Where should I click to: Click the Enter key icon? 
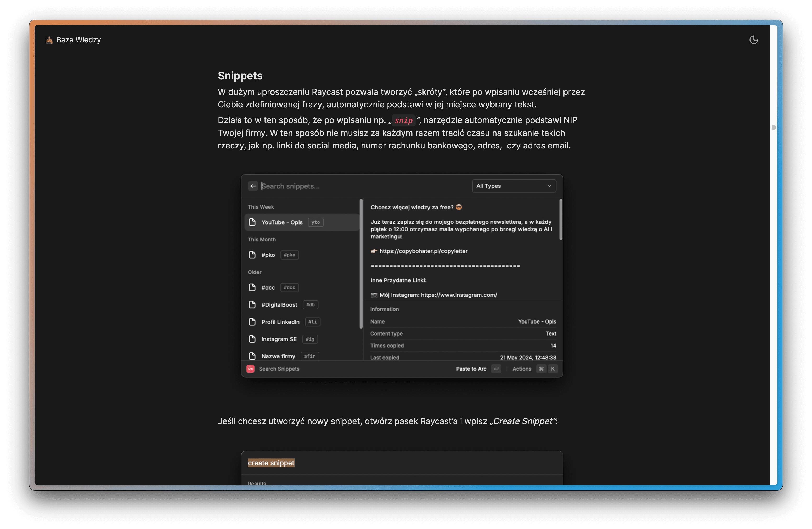(x=496, y=369)
